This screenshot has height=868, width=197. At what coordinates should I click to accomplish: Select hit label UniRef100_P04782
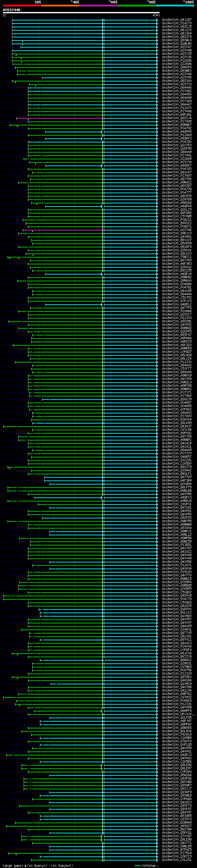[x=177, y=128]
